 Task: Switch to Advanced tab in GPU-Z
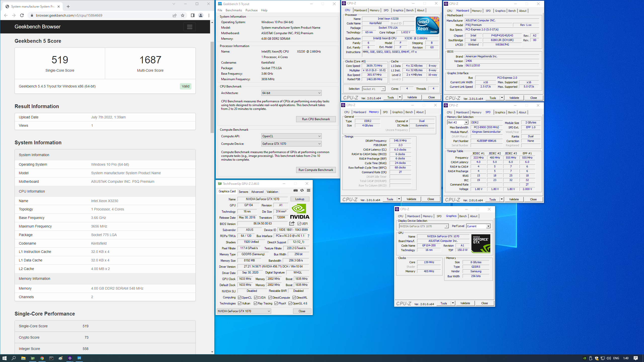[257, 192]
